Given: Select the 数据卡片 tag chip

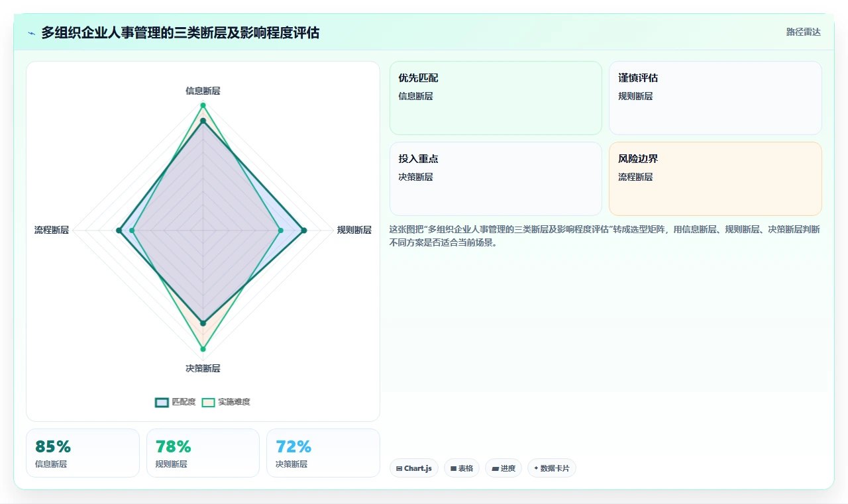Looking at the screenshot, I should (x=552, y=468).
